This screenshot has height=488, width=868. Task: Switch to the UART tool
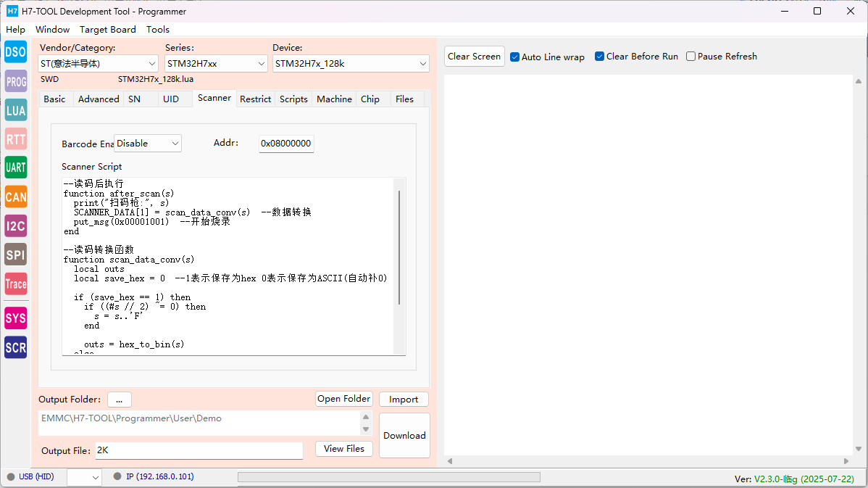pos(15,168)
